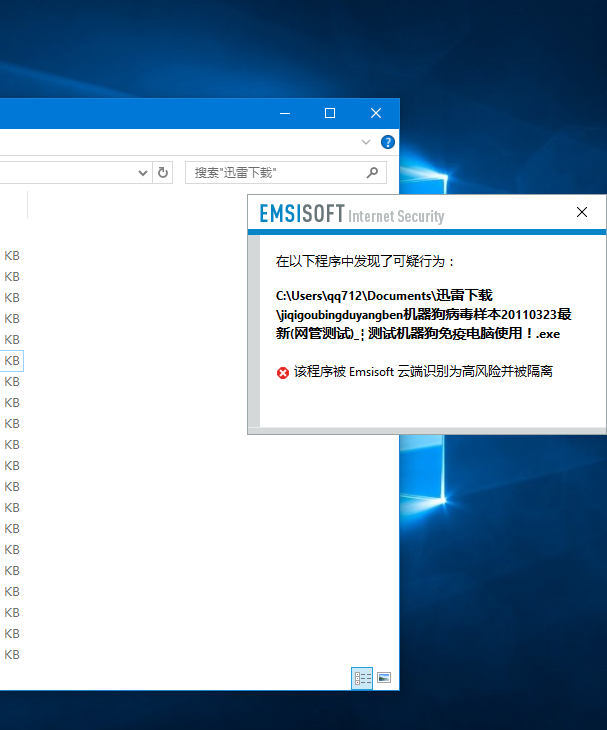Switch to details list view icon
This screenshot has height=730, width=607.
tap(362, 678)
